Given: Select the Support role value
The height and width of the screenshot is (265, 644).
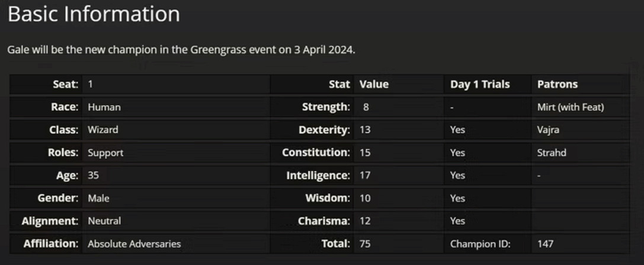Looking at the screenshot, I should 105,152.
